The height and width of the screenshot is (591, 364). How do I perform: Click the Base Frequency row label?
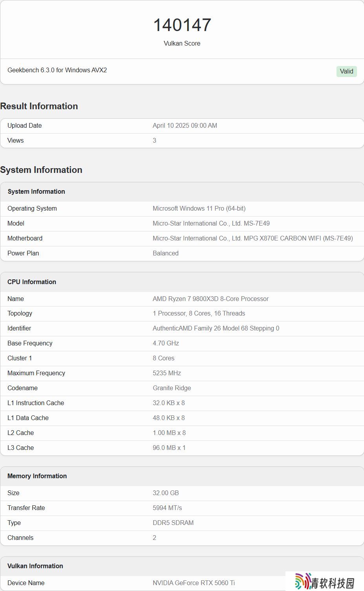click(x=30, y=343)
